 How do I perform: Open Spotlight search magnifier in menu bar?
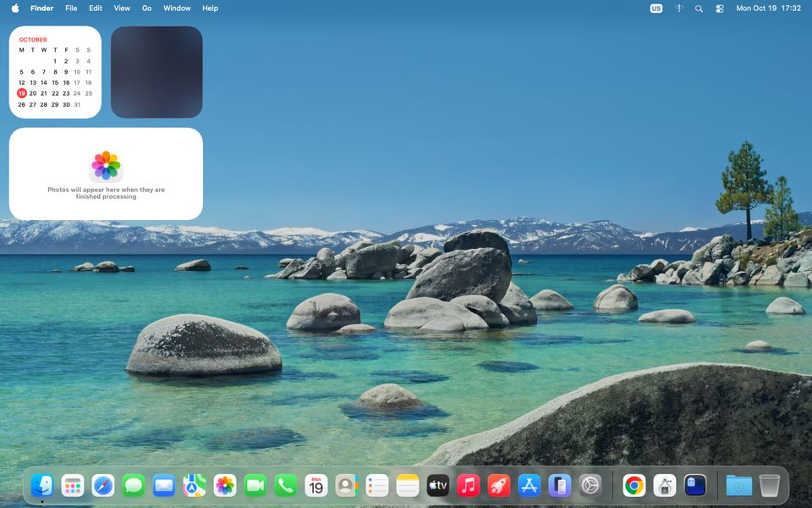point(699,8)
